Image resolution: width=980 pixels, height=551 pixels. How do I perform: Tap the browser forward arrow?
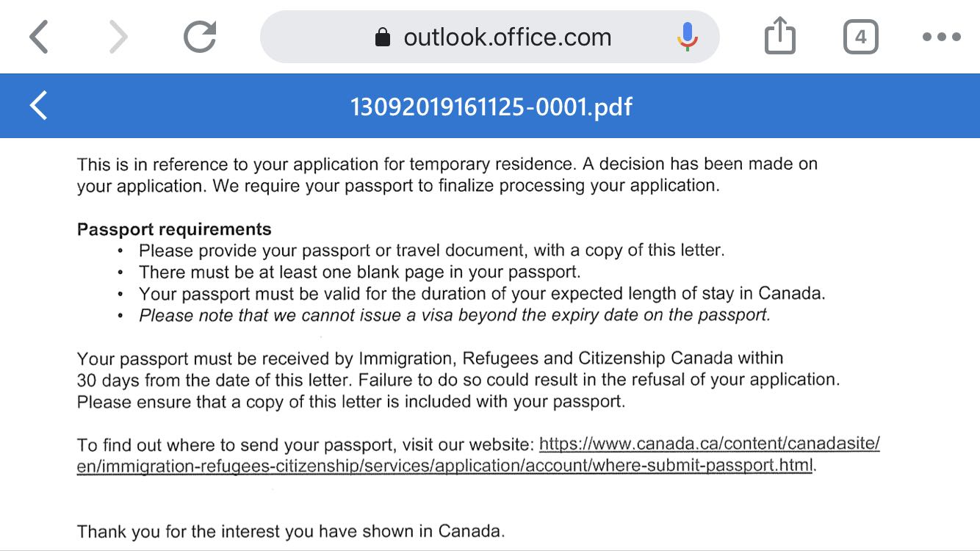tap(118, 37)
